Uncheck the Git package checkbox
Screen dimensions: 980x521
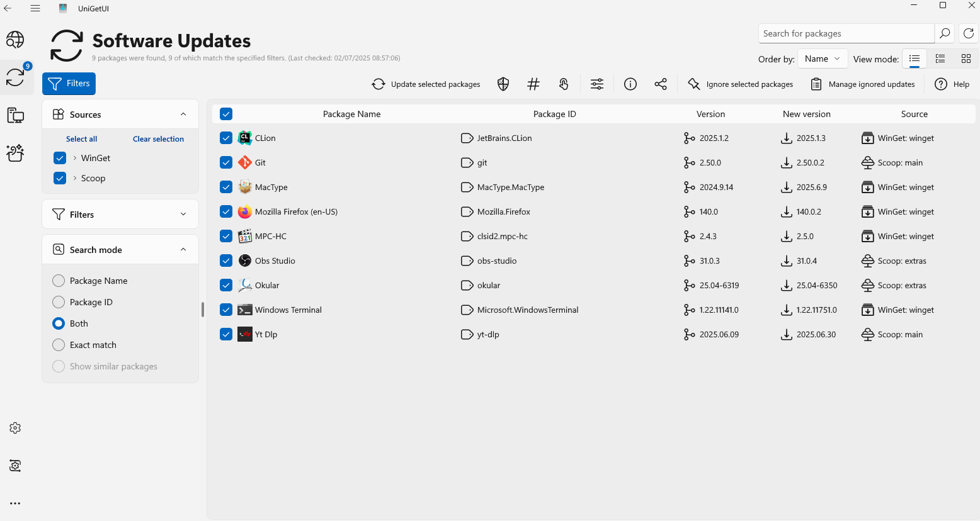[x=226, y=162]
